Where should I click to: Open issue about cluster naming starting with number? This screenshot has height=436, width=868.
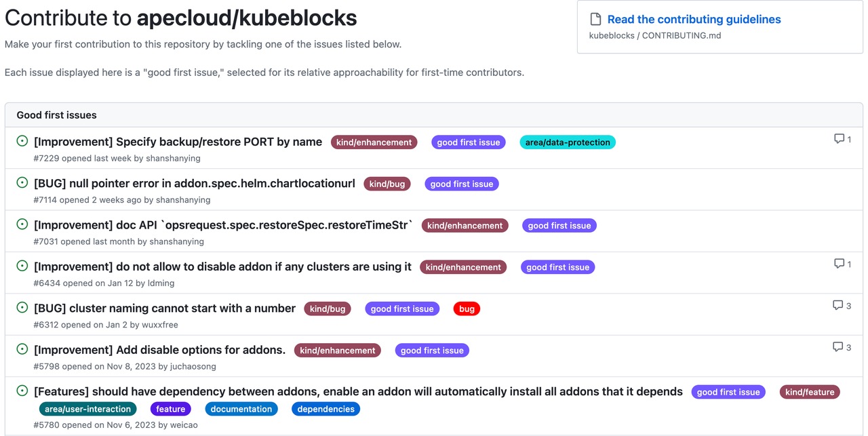click(165, 309)
